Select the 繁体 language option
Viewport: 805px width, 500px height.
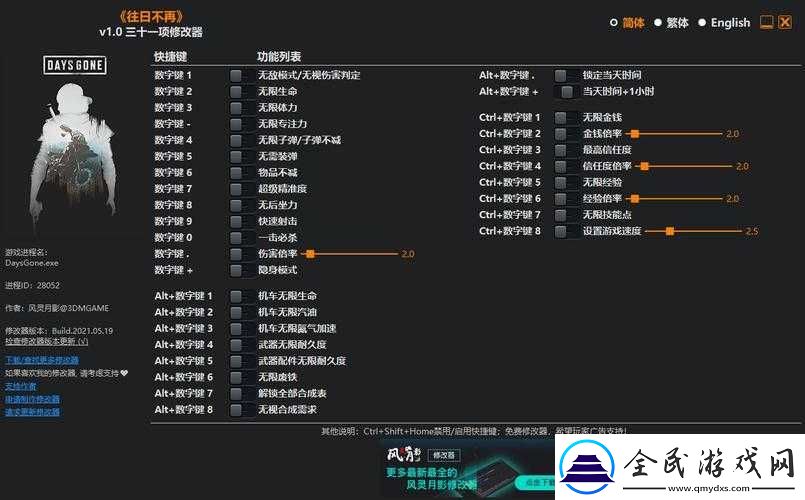(x=671, y=23)
